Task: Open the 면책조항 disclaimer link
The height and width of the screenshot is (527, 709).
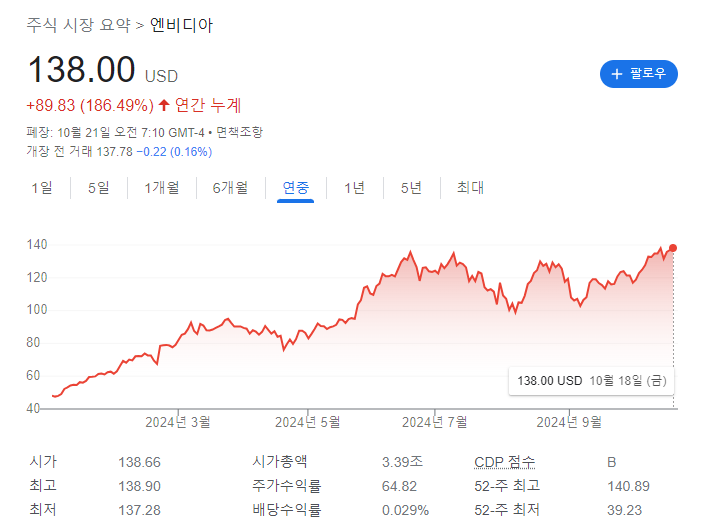Action: [x=239, y=132]
